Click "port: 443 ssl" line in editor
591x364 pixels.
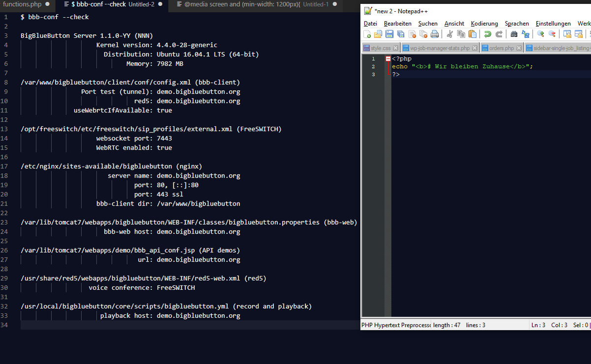tap(159, 194)
